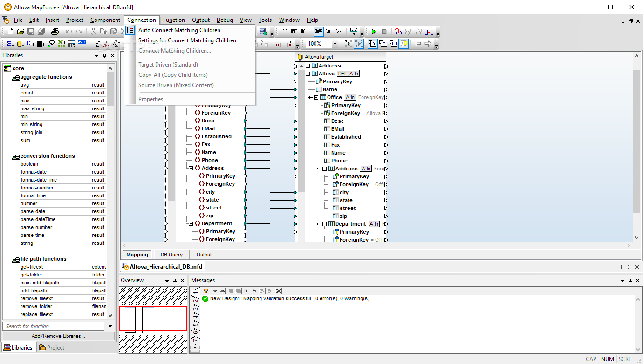The height and width of the screenshot is (364, 643).
Task: Collapse the Department node in source
Action: pyautogui.click(x=191, y=223)
